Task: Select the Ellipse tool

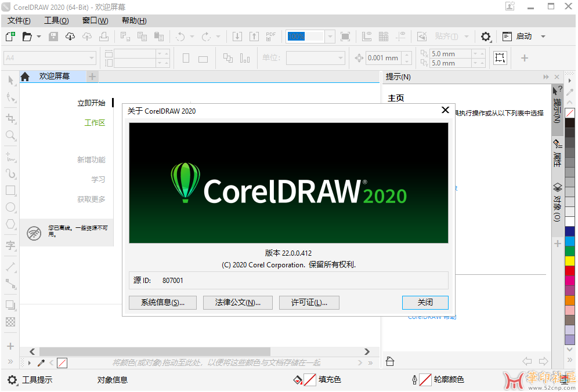Action: (10, 207)
